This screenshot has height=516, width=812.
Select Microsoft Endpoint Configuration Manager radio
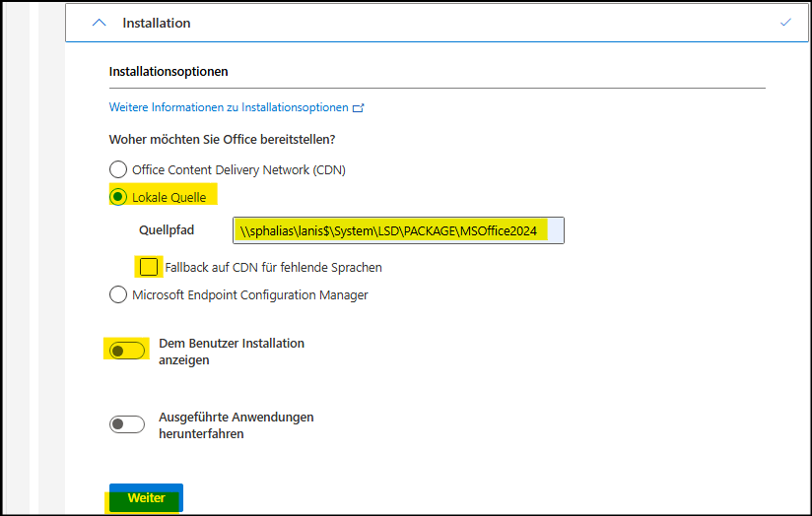(x=118, y=294)
